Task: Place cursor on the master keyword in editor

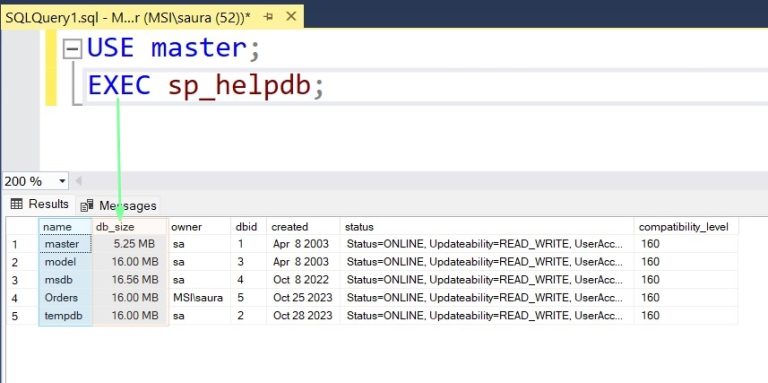Action: (198, 48)
